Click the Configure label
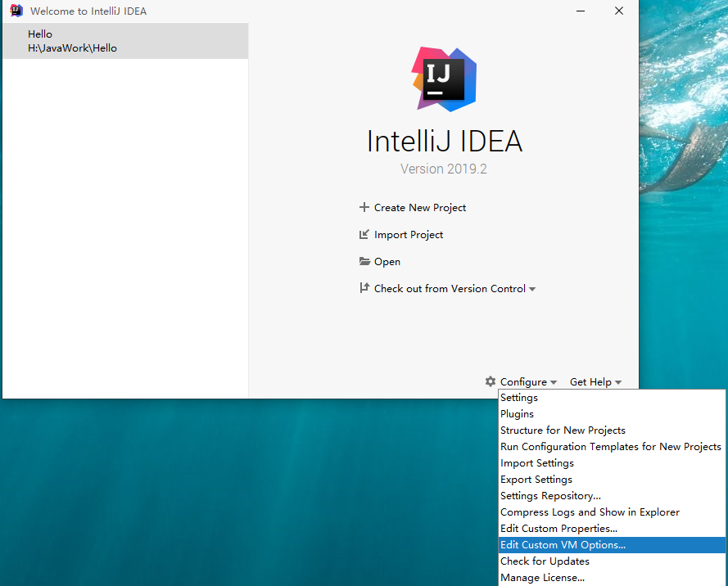The height and width of the screenshot is (586, 728). [x=523, y=382]
